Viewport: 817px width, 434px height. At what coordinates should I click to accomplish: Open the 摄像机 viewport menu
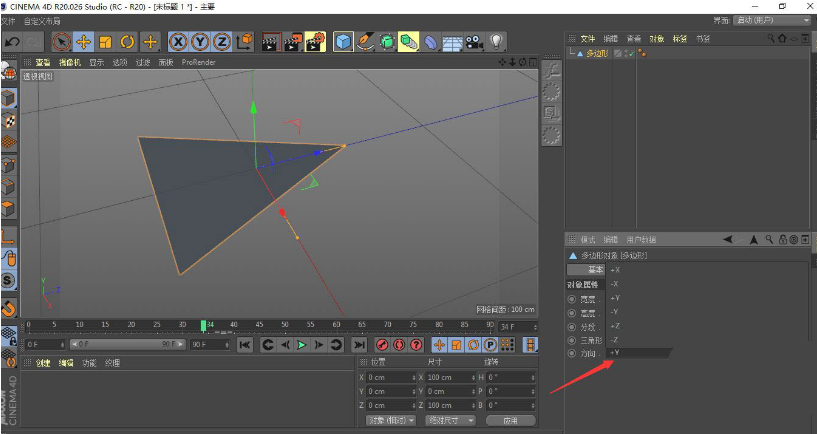coord(69,62)
